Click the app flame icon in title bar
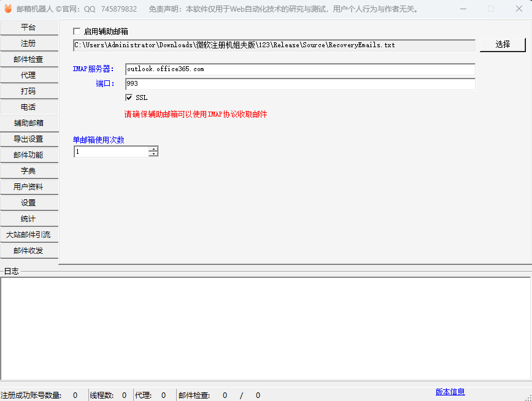Viewport: 532px width, 401px height. [8, 9]
